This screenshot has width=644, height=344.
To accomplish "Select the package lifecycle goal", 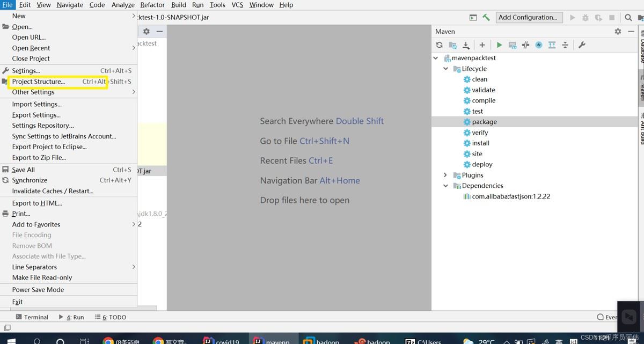I will 484,122.
